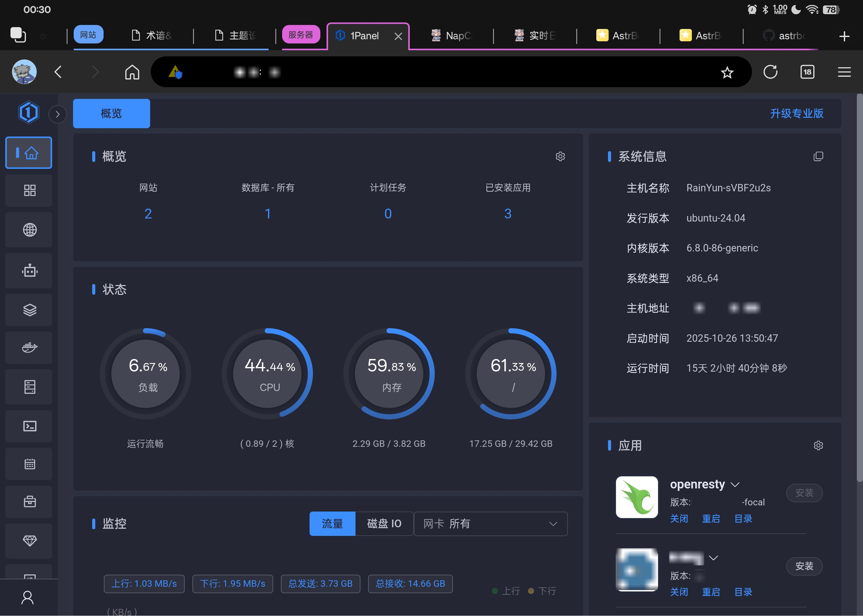Open overview settings gear icon
The width and height of the screenshot is (863, 616).
click(x=560, y=156)
